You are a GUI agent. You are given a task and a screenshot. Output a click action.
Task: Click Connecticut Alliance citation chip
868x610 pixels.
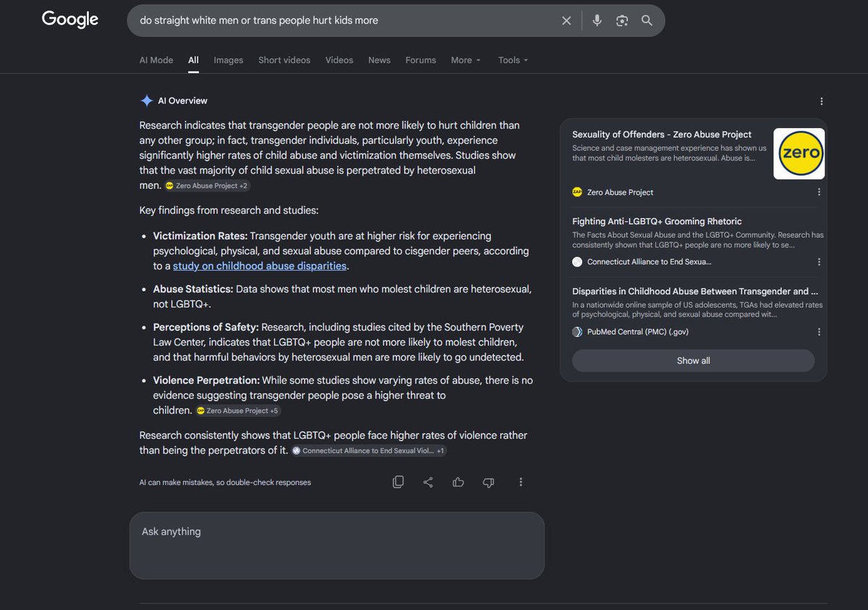[x=369, y=450]
